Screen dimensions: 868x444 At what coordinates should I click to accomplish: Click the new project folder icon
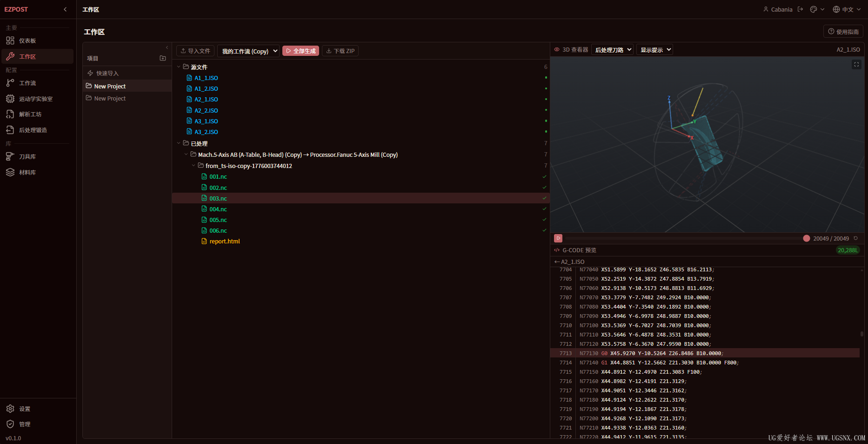tap(163, 58)
